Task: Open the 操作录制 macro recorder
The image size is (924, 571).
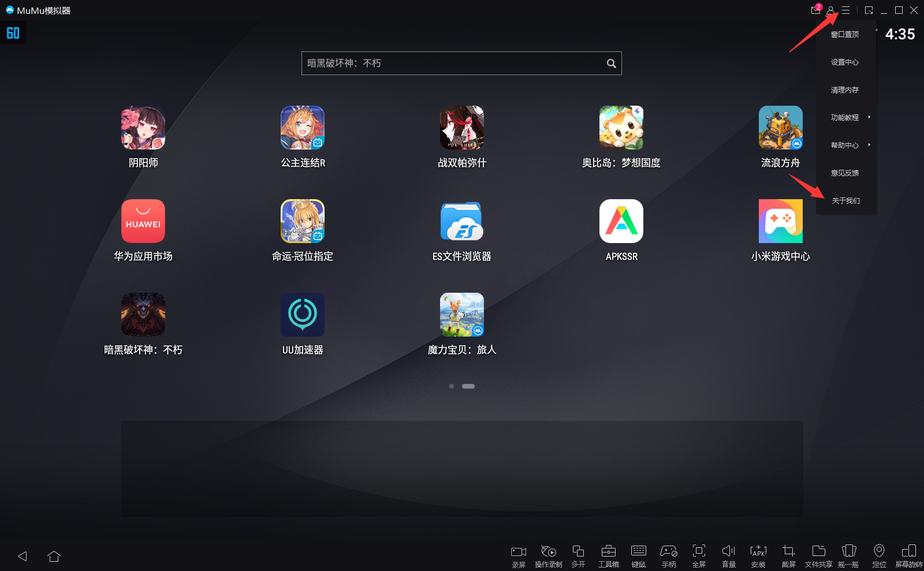Action: pyautogui.click(x=549, y=556)
